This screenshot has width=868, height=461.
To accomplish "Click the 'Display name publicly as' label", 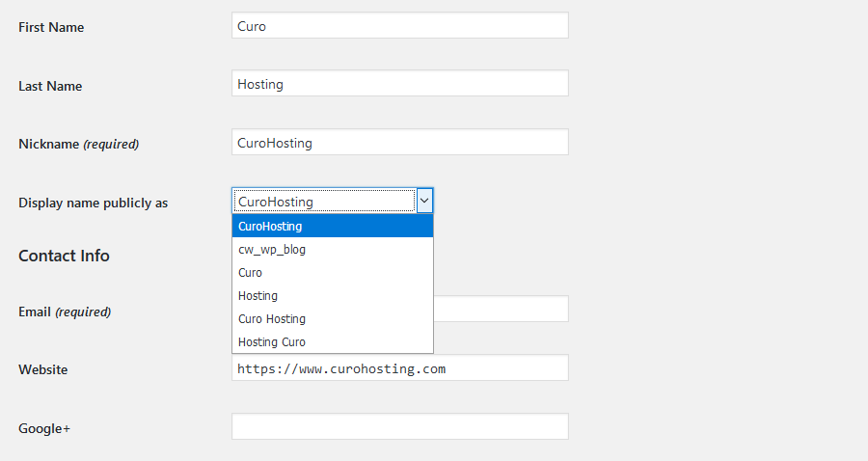I will pos(93,203).
